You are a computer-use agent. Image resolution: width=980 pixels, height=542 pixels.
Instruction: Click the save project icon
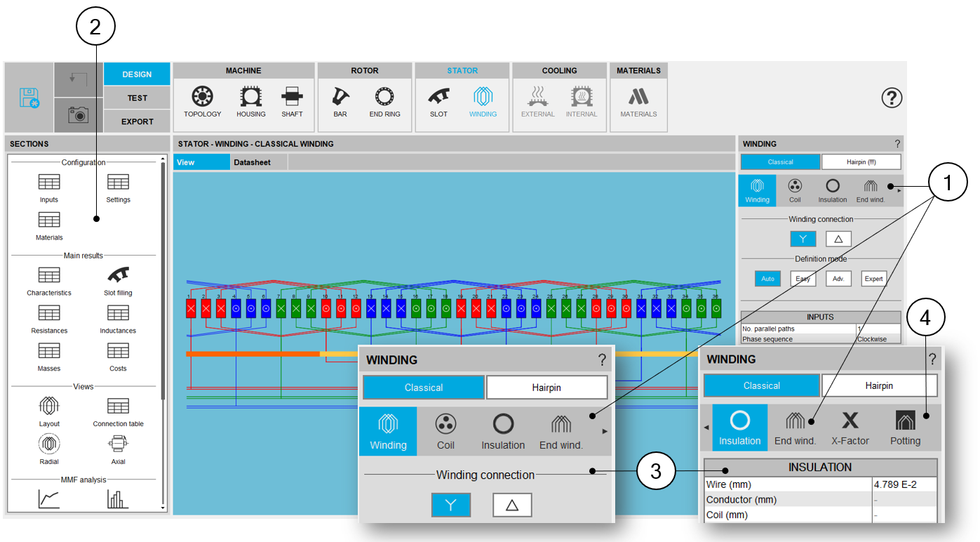point(29,98)
